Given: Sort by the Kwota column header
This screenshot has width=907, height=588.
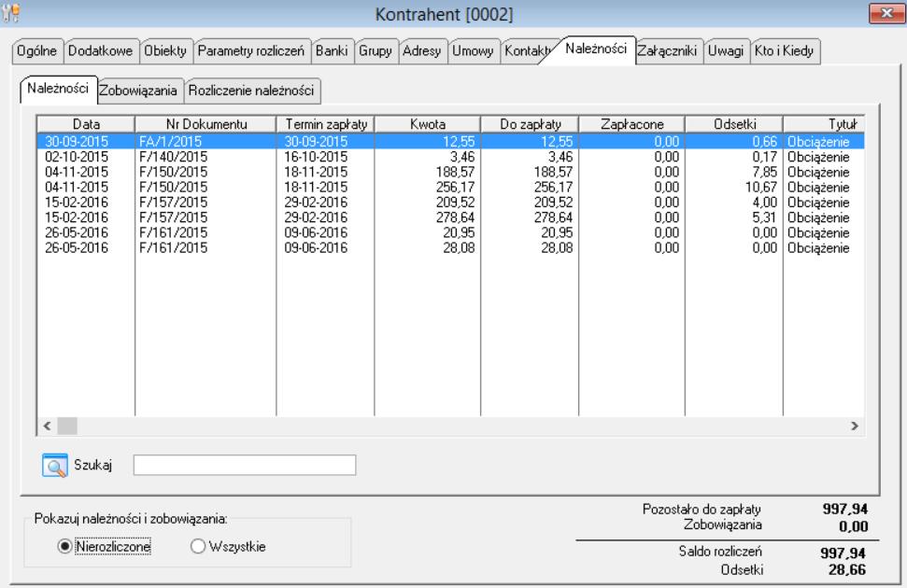Looking at the screenshot, I should coord(428,124).
